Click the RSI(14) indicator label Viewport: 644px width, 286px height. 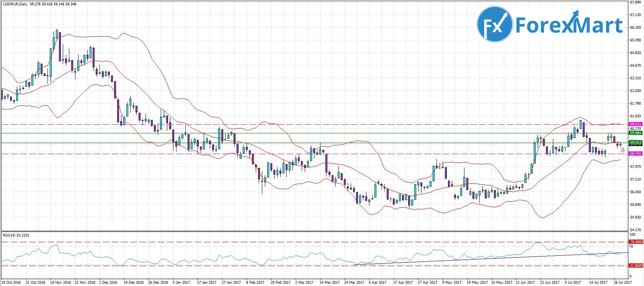tap(10, 235)
